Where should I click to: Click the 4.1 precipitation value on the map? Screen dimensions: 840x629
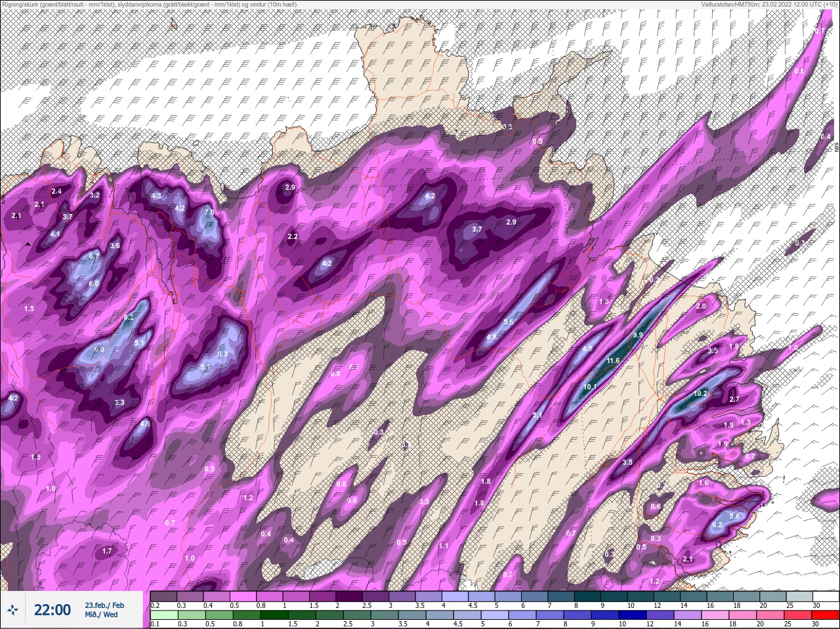tap(55, 234)
